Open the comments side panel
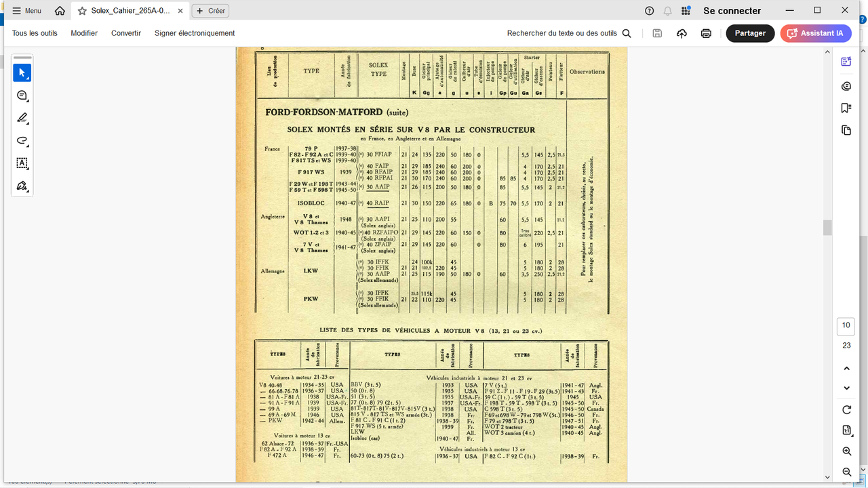The image size is (868, 488). (846, 86)
